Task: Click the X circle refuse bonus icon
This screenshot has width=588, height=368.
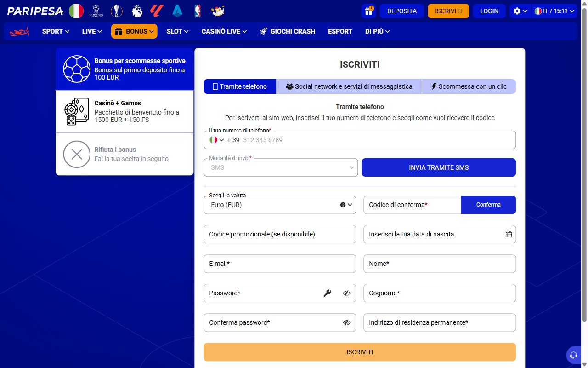Action: coord(77,154)
